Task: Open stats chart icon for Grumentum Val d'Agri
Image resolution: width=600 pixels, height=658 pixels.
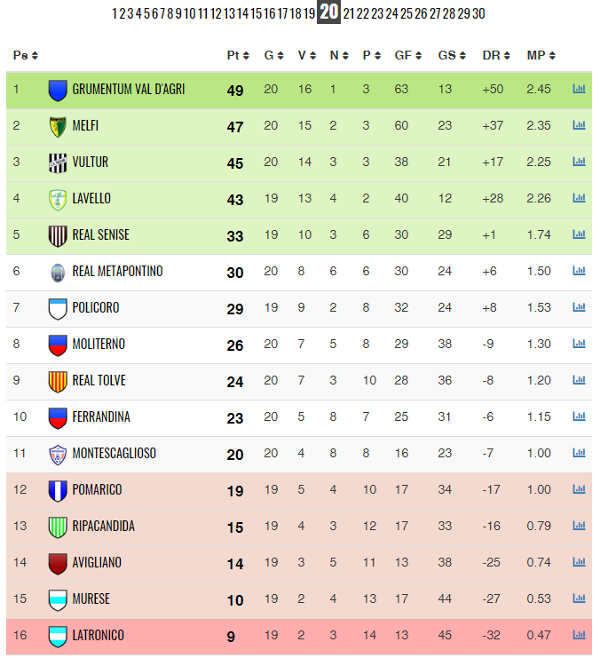Action: 579,89
